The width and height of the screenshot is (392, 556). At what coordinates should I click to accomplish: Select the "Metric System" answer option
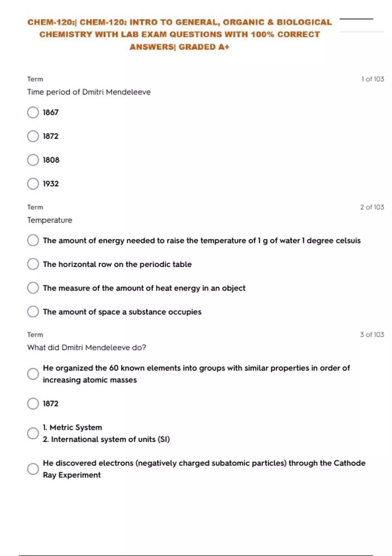33,433
